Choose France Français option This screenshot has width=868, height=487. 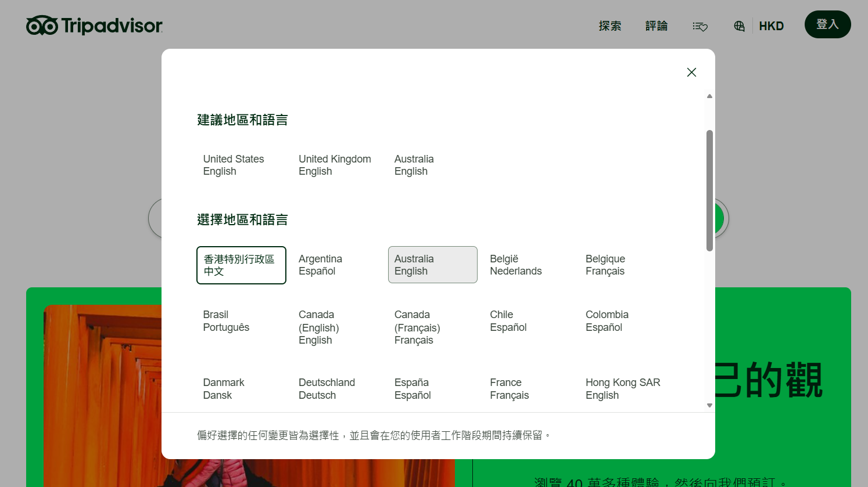(528, 389)
